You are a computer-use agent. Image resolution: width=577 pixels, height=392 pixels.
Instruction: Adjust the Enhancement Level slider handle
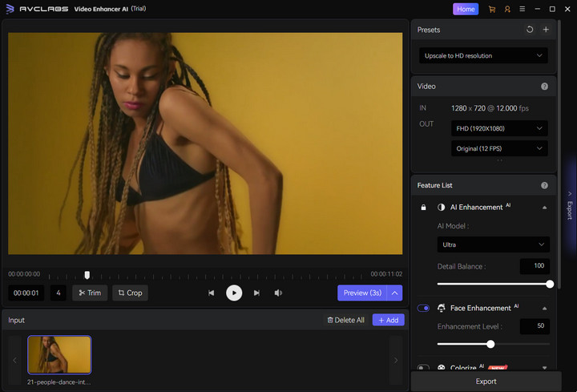coord(490,344)
